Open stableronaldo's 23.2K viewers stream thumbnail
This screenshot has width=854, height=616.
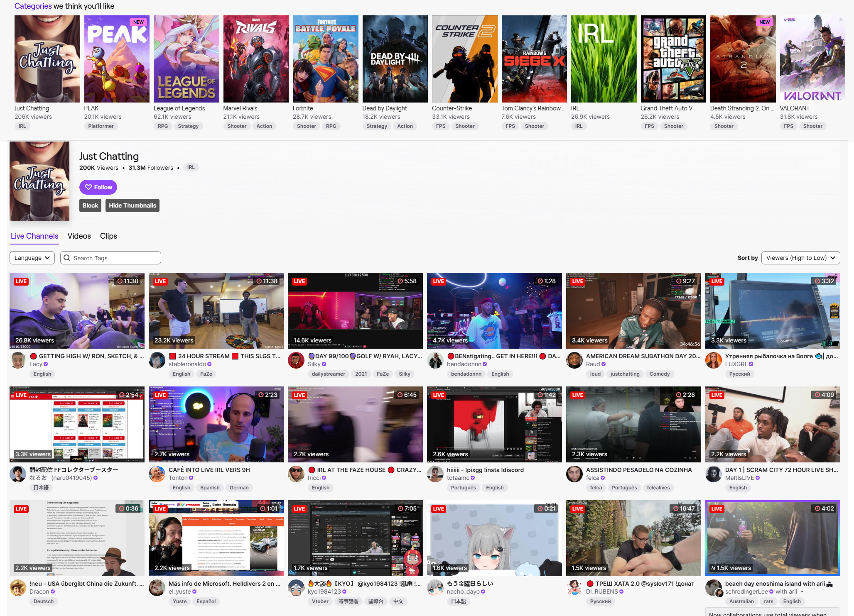pyautogui.click(x=216, y=310)
